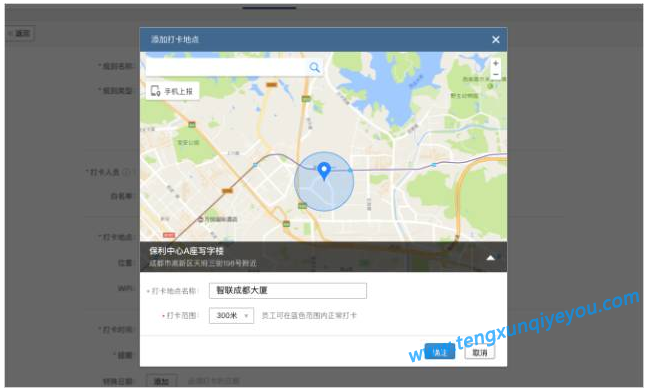Click the phone icon in 手机上报
647x391 pixels.
pos(155,91)
